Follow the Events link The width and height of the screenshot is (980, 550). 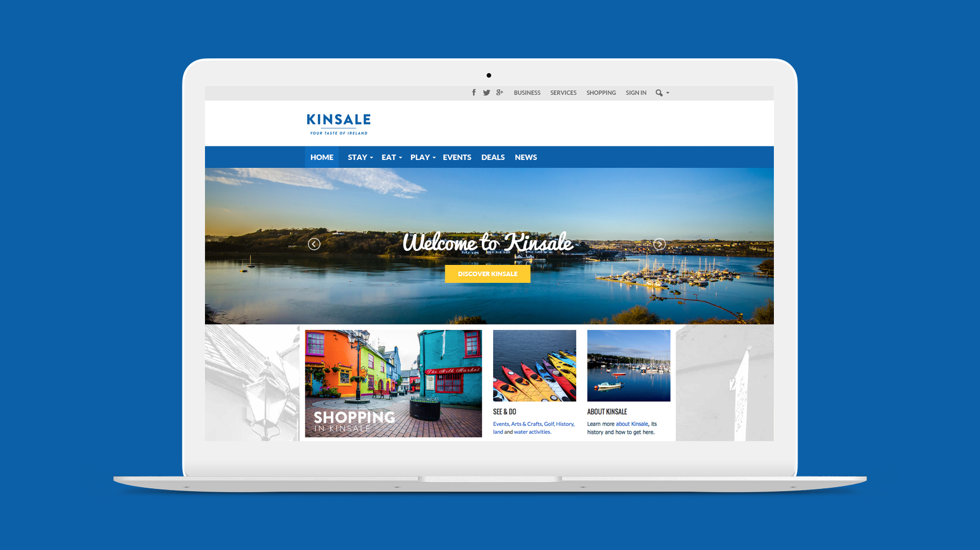pyautogui.click(x=501, y=424)
